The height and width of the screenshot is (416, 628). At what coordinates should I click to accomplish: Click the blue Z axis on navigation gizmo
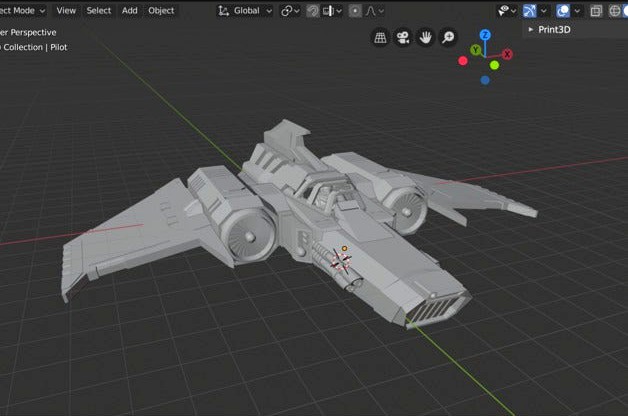[485, 35]
